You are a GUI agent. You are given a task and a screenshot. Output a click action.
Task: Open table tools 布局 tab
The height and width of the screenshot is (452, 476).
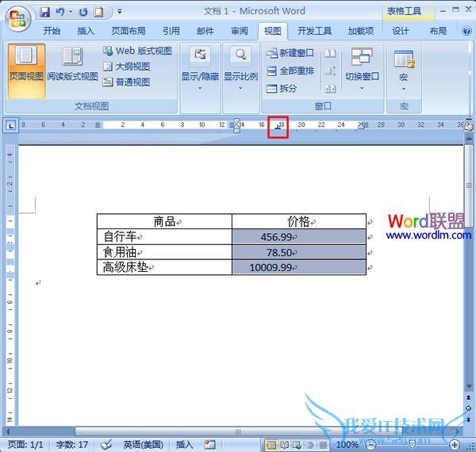pos(438,31)
